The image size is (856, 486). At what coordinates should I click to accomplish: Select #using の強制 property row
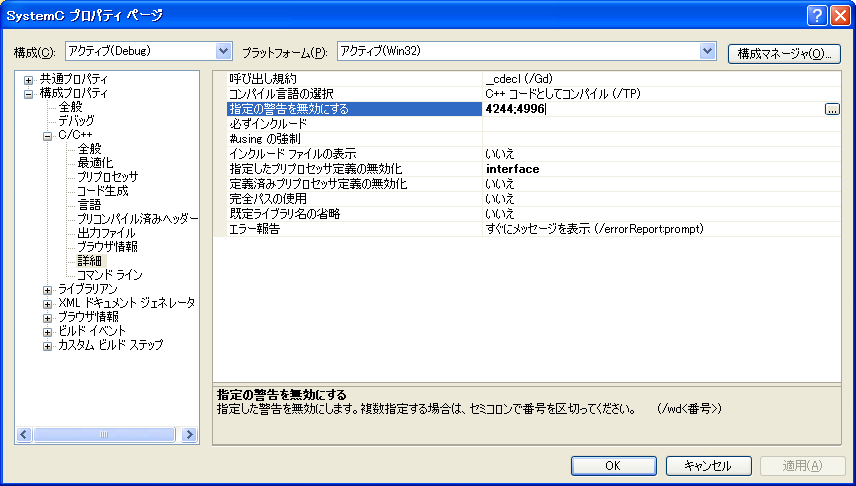pos(355,139)
